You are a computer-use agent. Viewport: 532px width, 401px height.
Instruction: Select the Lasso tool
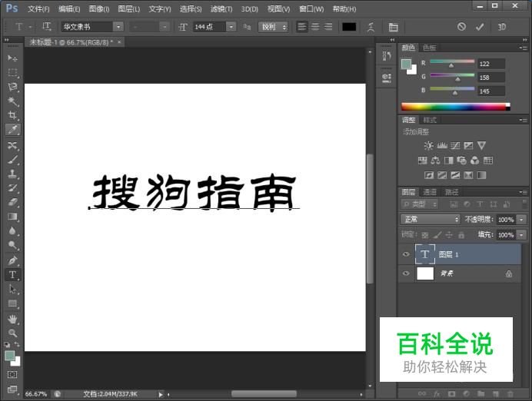pos(12,87)
